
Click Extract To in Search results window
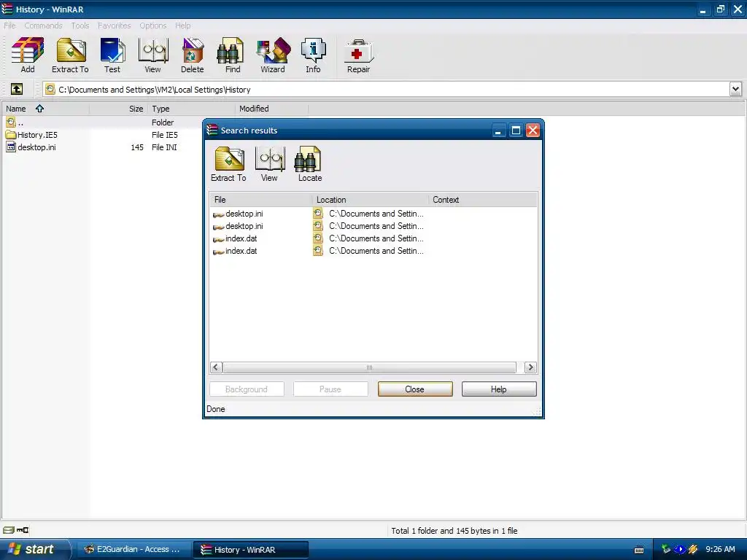tap(228, 164)
